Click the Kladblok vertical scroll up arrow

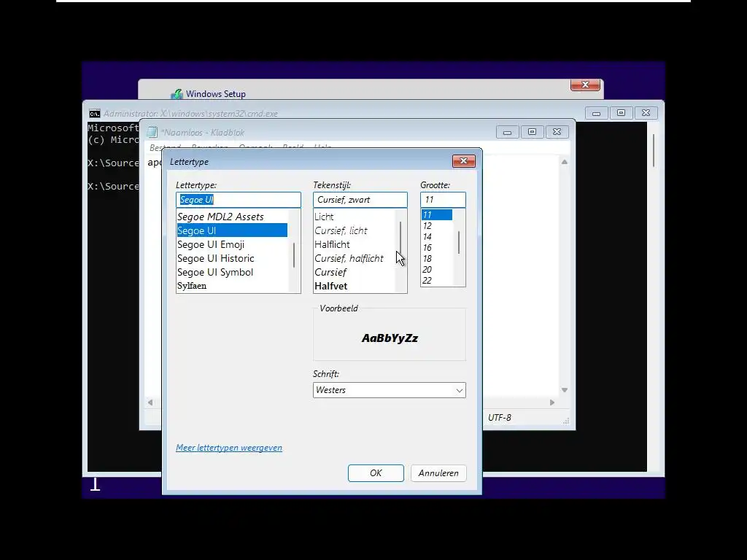[x=565, y=162]
